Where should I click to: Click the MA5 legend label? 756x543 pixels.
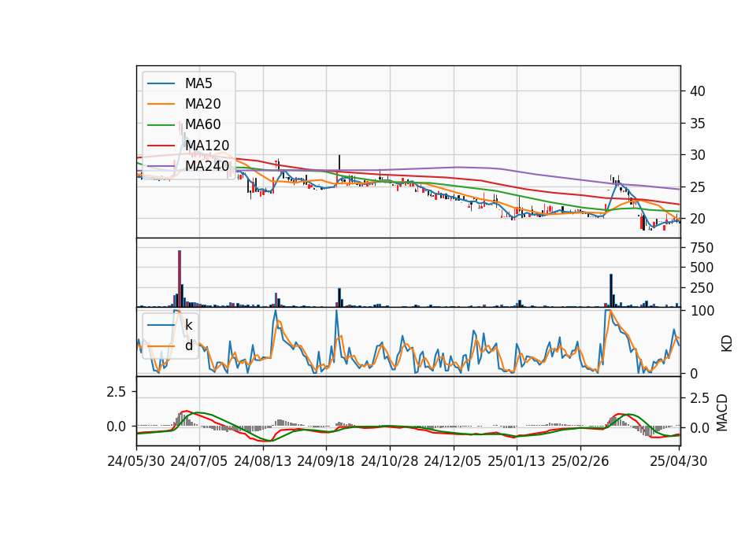click(x=198, y=83)
